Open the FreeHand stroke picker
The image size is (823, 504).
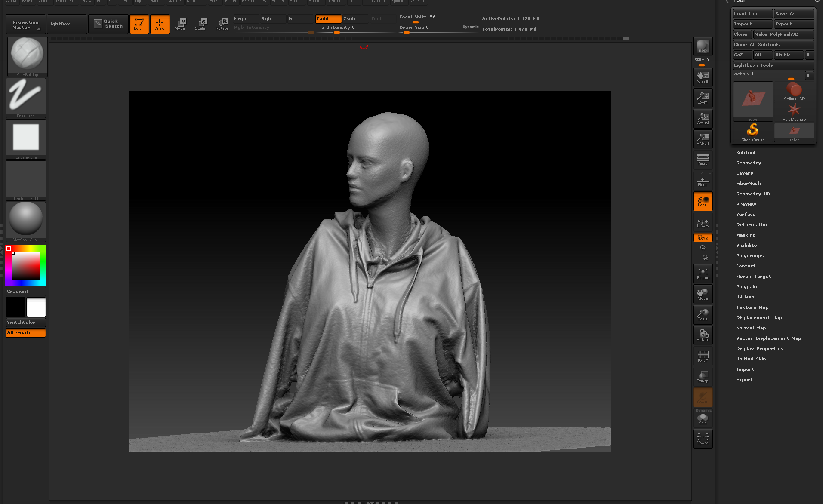(26, 98)
